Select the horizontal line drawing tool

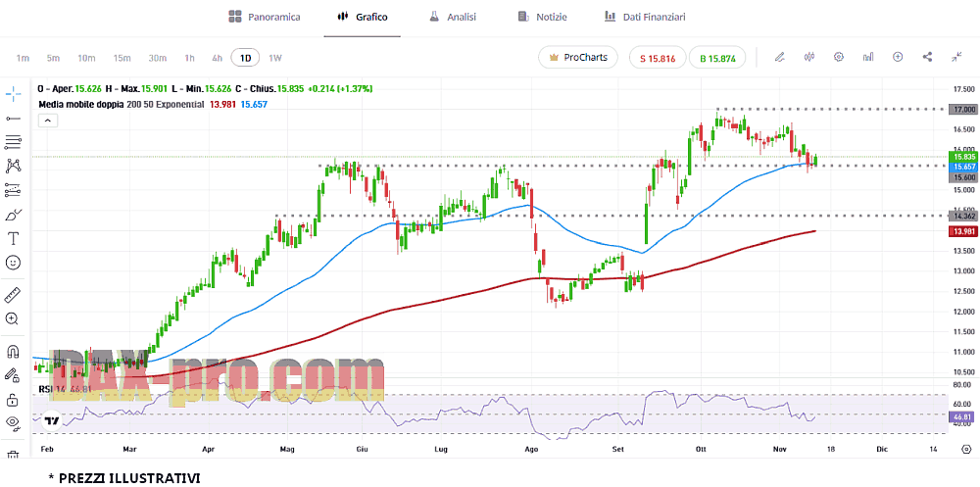[13, 119]
